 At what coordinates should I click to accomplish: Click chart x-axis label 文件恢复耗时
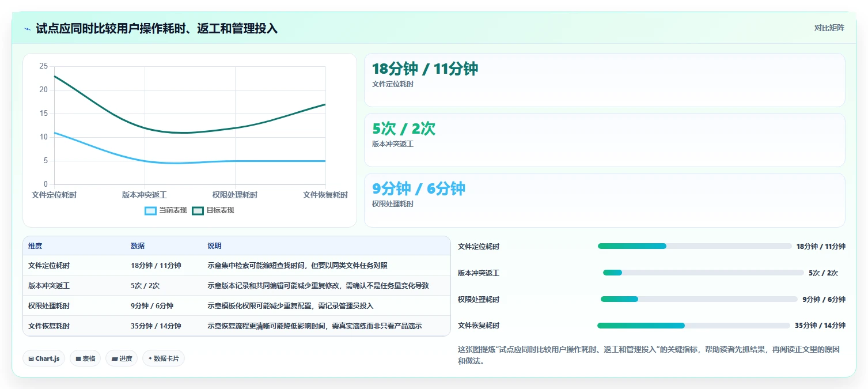325,195
